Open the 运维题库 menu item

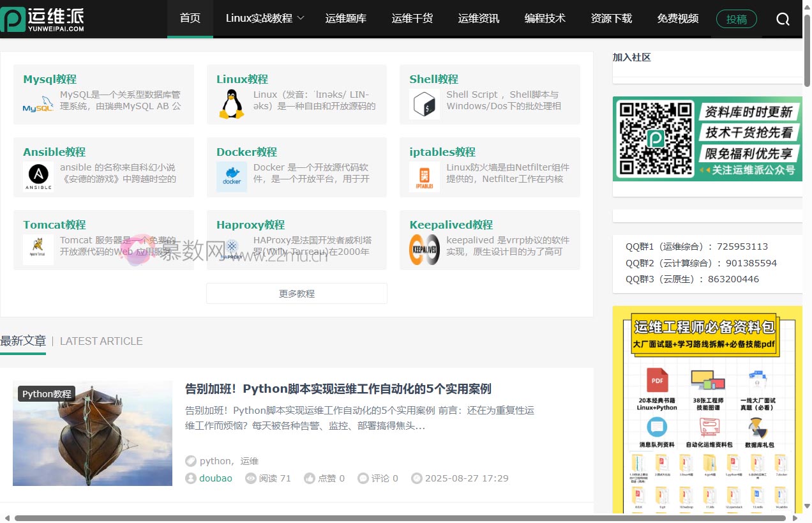(x=345, y=19)
